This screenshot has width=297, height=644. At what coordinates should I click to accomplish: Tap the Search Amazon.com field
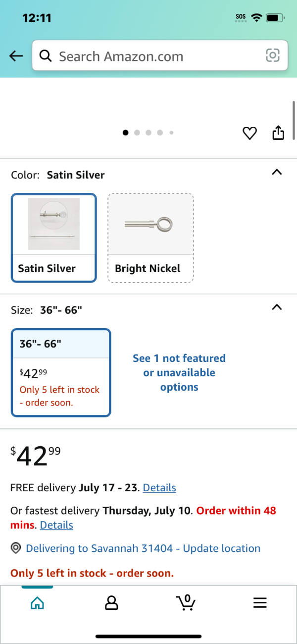tap(160, 56)
